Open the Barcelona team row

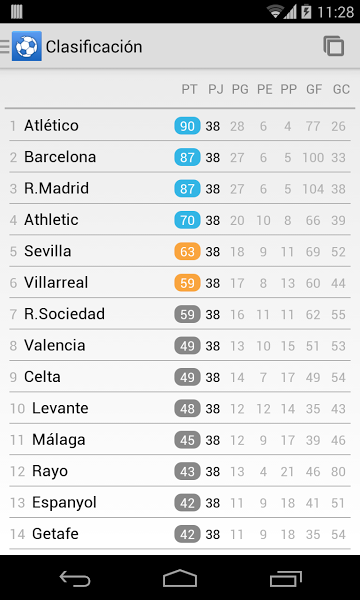[180, 157]
